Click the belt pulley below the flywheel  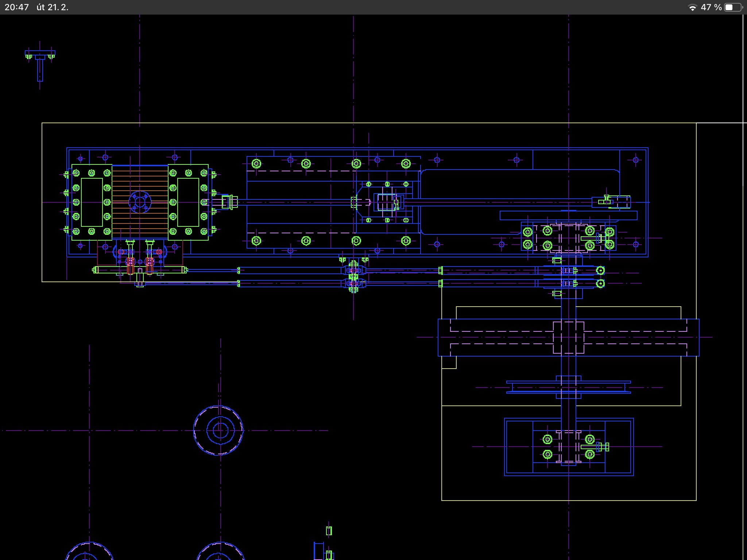[568, 387]
